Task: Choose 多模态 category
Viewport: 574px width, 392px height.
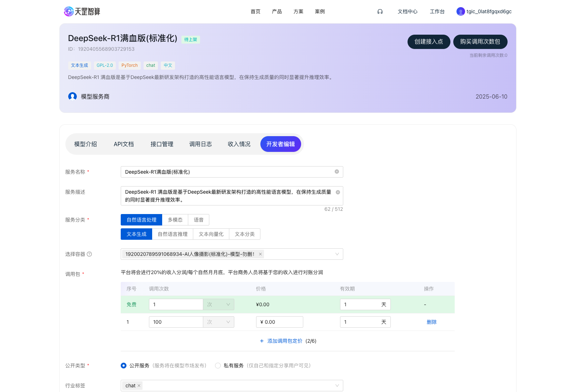Action: tap(175, 220)
